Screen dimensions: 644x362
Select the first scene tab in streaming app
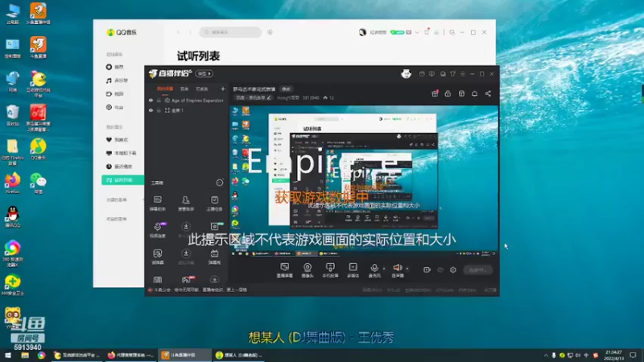(x=165, y=88)
